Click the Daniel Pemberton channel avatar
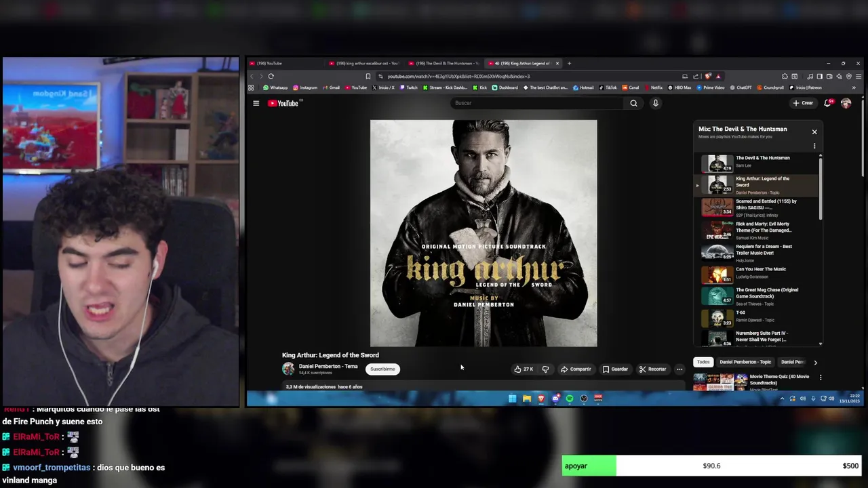 click(288, 369)
